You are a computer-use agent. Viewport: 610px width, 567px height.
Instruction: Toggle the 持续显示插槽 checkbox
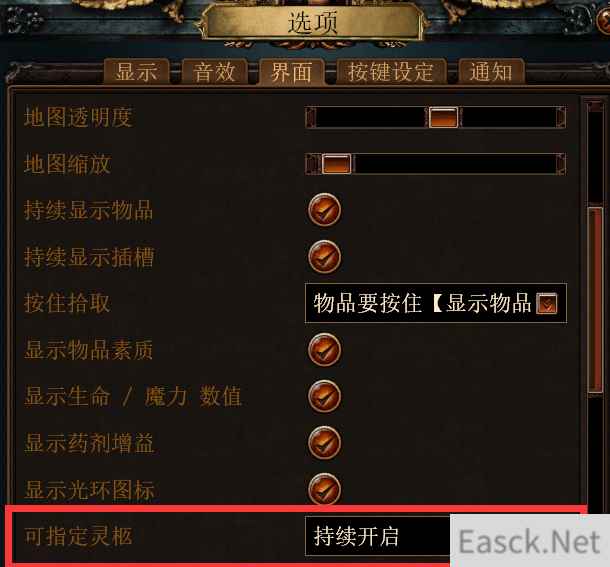click(x=324, y=257)
